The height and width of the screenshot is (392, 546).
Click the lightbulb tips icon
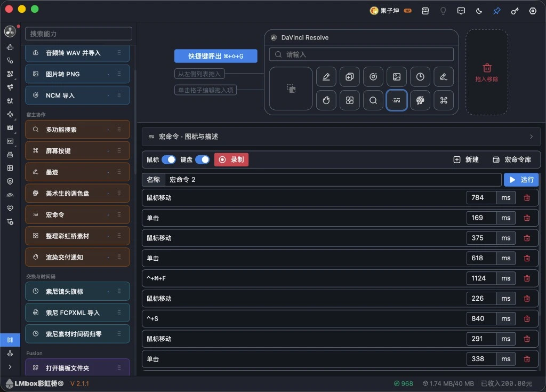coord(443,11)
